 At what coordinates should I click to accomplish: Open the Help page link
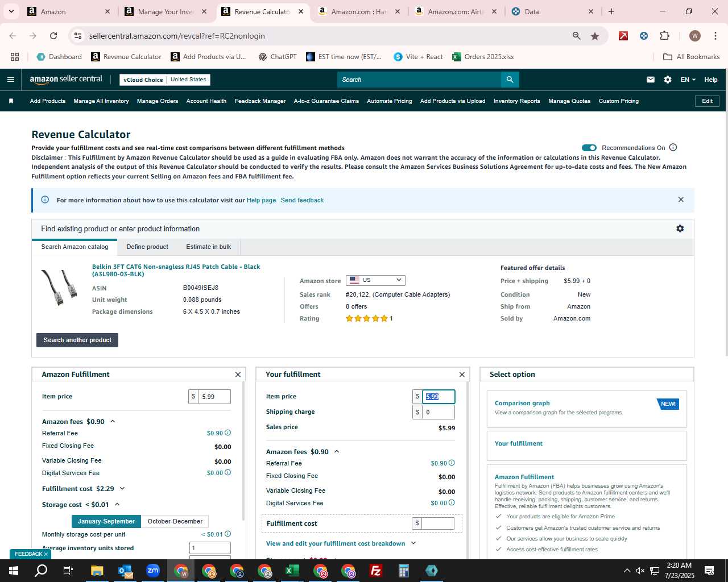(x=261, y=200)
